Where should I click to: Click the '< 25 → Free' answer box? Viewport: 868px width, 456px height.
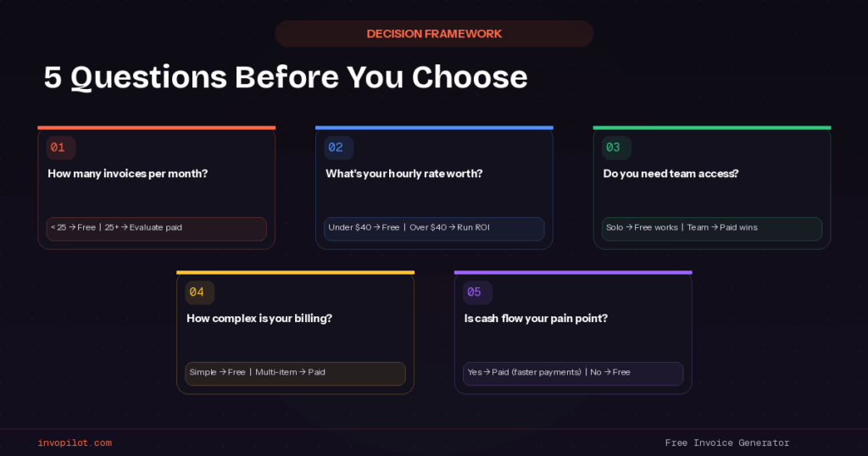pyautogui.click(x=157, y=228)
